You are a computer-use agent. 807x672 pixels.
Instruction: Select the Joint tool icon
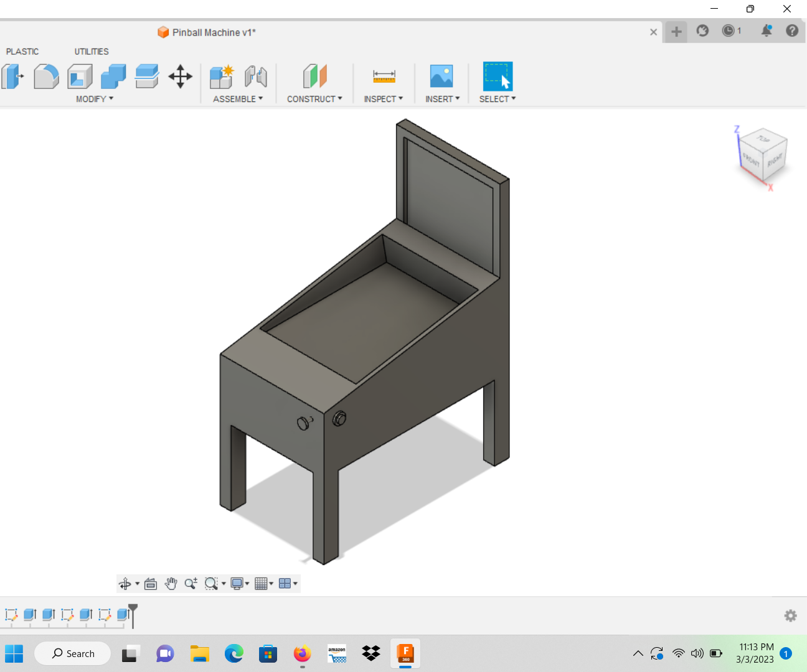click(x=255, y=77)
